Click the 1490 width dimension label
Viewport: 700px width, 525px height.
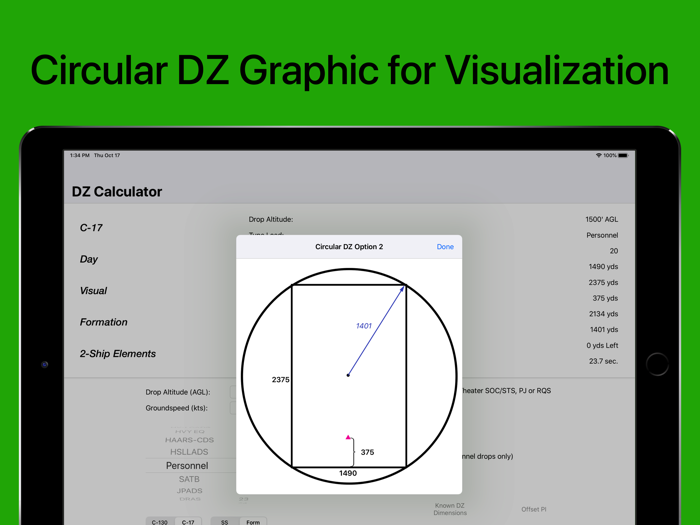click(348, 473)
